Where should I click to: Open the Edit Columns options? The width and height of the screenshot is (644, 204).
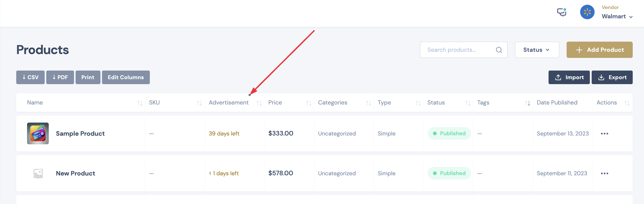(126, 77)
